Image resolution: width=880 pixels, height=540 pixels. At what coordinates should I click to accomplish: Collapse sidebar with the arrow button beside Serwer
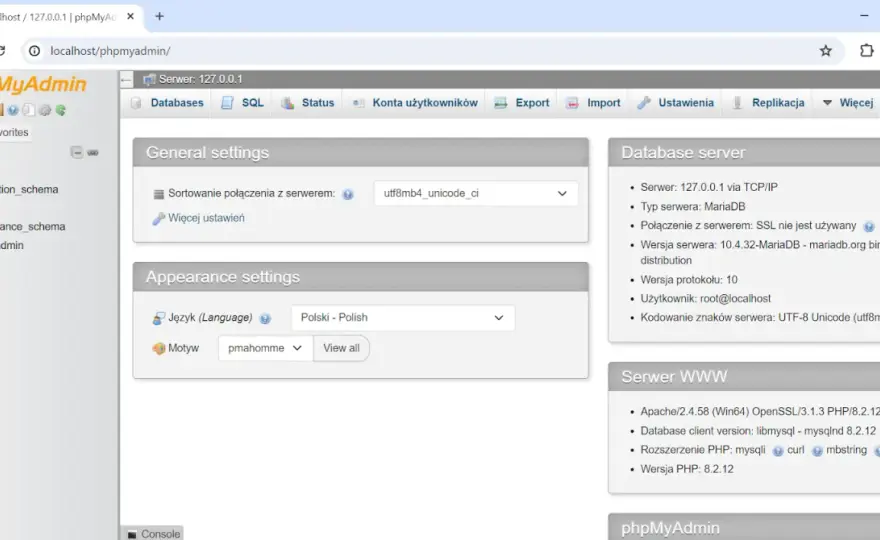pos(126,80)
